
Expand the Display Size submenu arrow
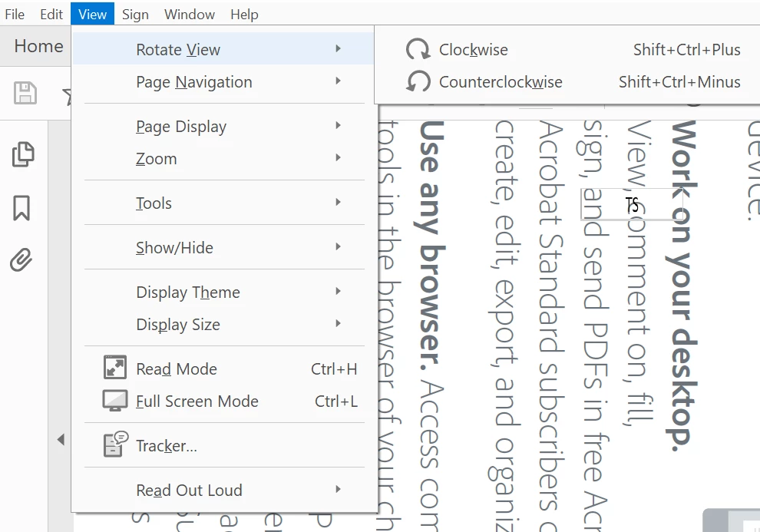coord(339,323)
